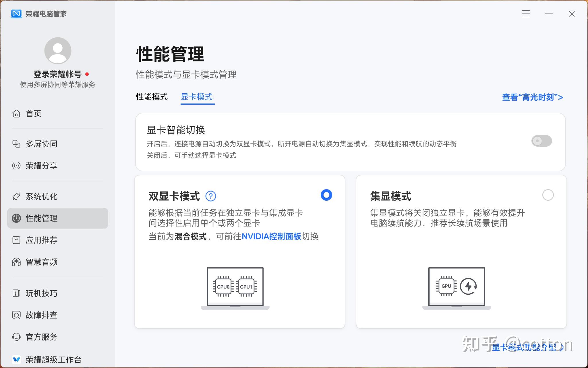Click the dual GPU laptop illustration
Viewport: 588px width, 368px height.
coord(235,288)
